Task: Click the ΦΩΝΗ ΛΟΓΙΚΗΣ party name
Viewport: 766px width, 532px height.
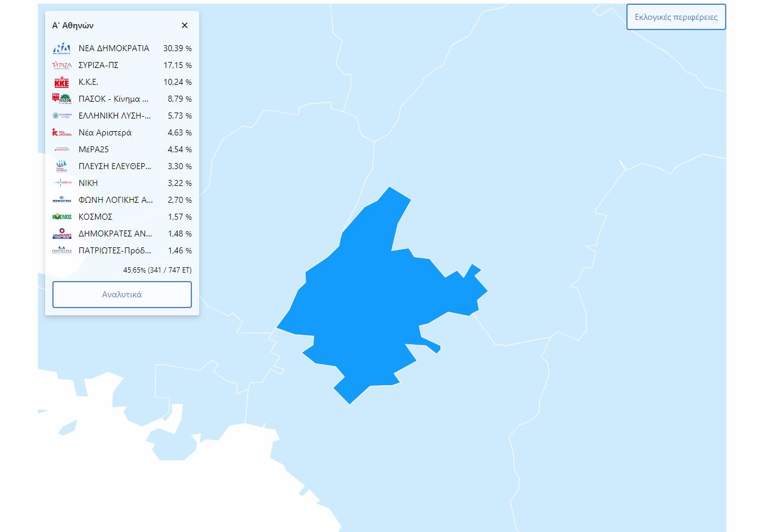Action: click(116, 200)
